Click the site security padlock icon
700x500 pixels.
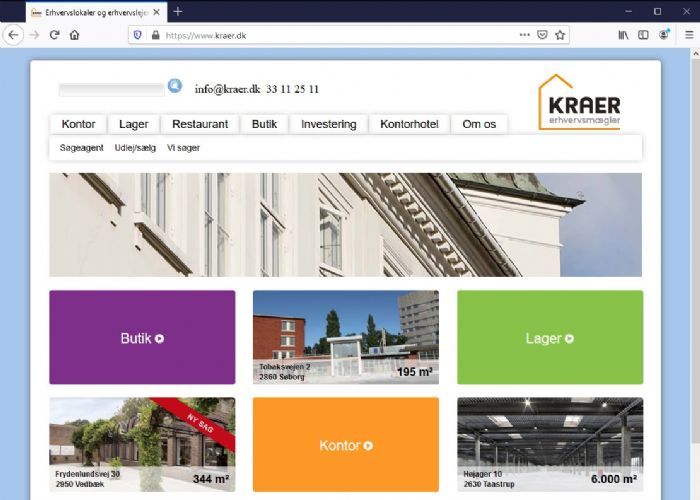pos(155,35)
